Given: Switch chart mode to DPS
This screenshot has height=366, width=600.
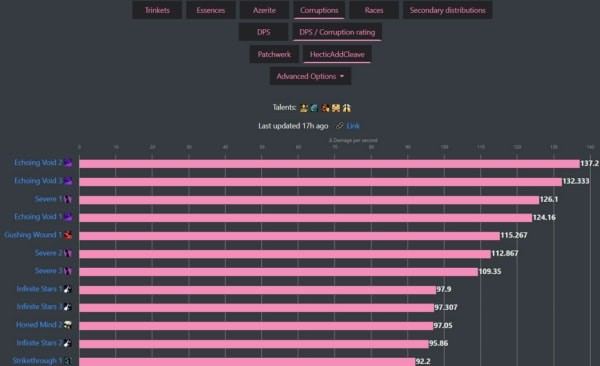Looking at the screenshot, I should point(263,32).
